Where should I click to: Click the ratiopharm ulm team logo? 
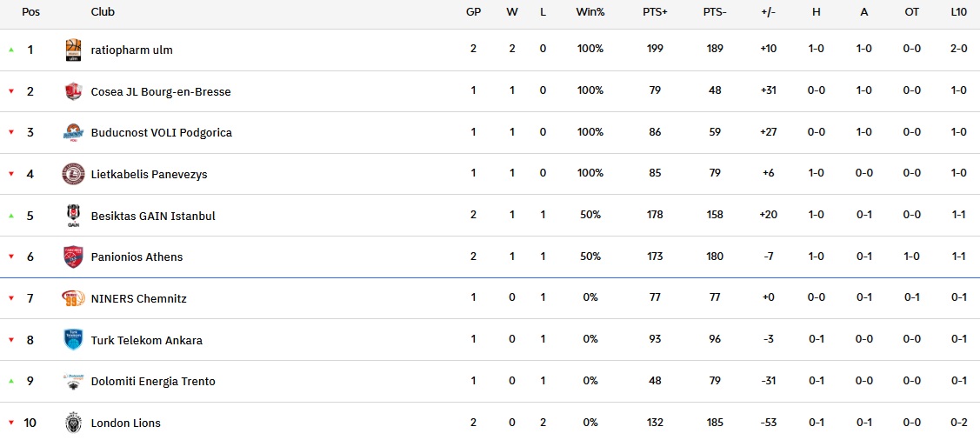pos(73,50)
